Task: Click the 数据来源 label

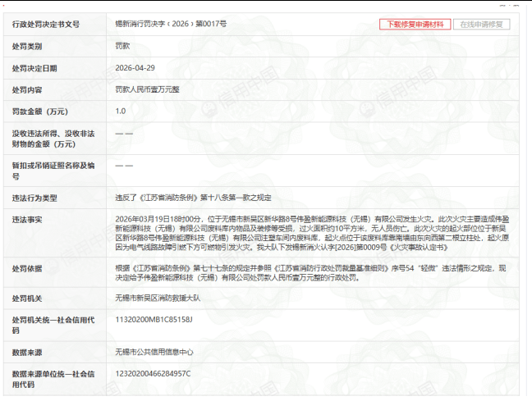Action: click(x=27, y=353)
